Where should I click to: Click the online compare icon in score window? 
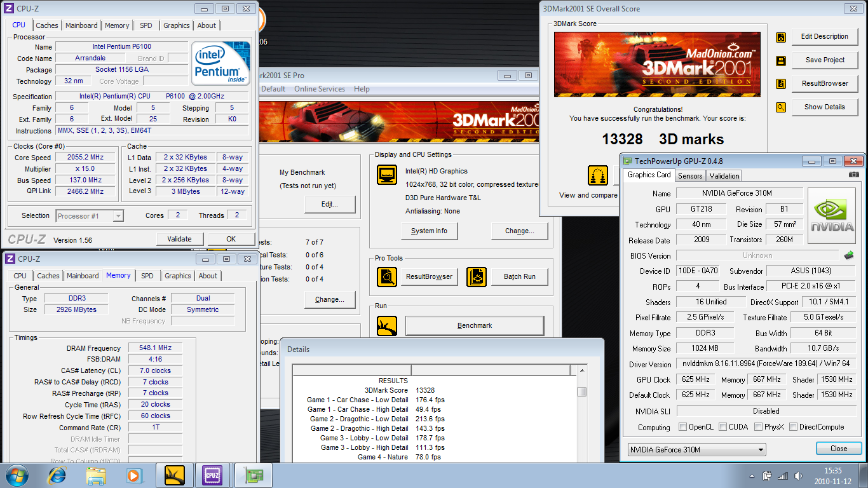[x=597, y=175]
